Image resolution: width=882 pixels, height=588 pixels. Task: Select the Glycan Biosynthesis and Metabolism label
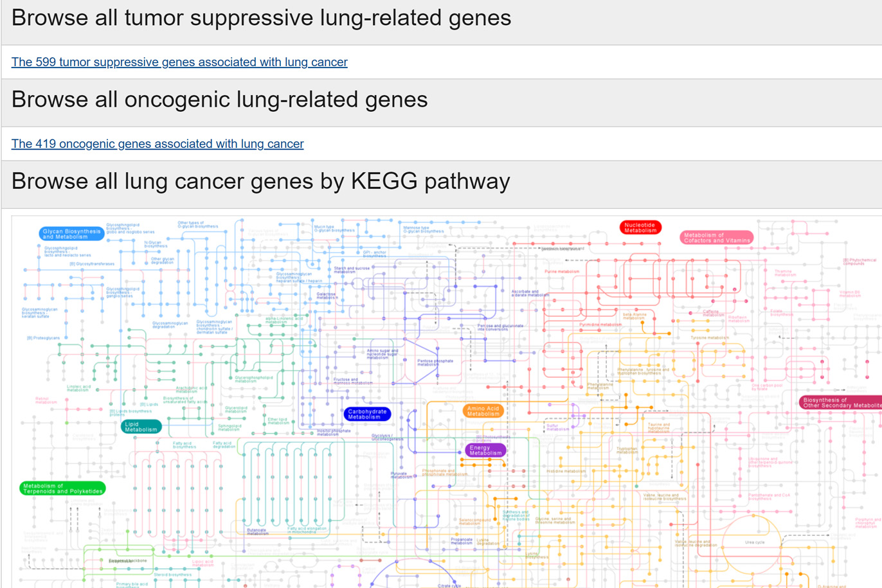(x=71, y=234)
